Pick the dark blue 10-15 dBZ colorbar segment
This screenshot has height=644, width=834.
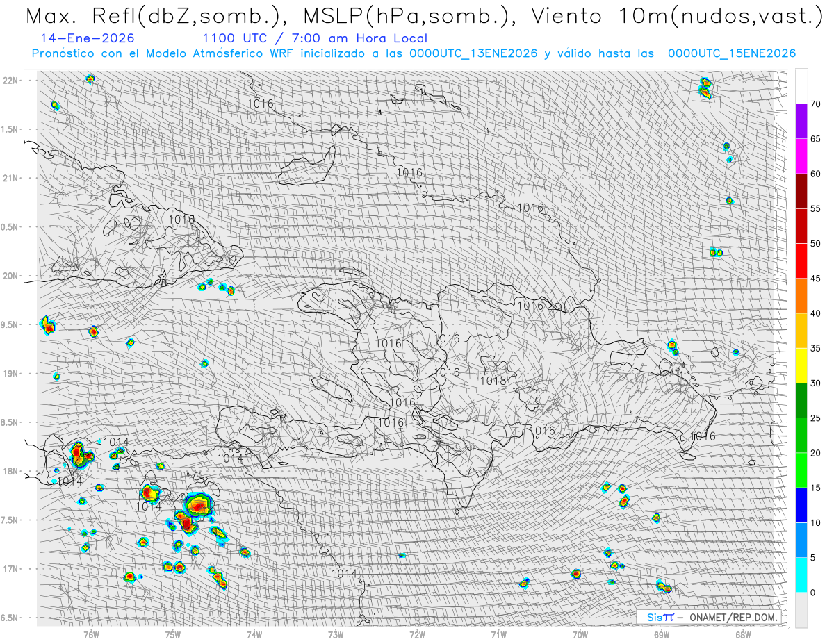tap(801, 505)
